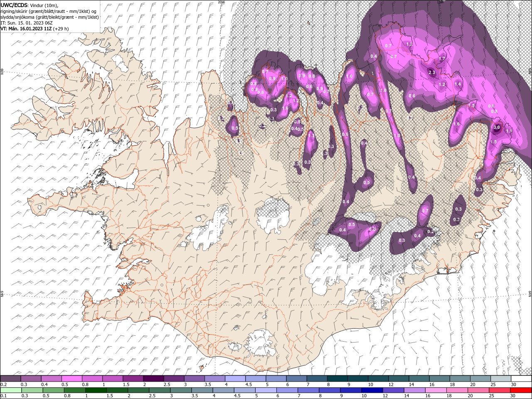The width and height of the screenshot is (532, 399).
Task: Click snow legend swatch between 0.2 and 0.3
Action: [x=10, y=379]
